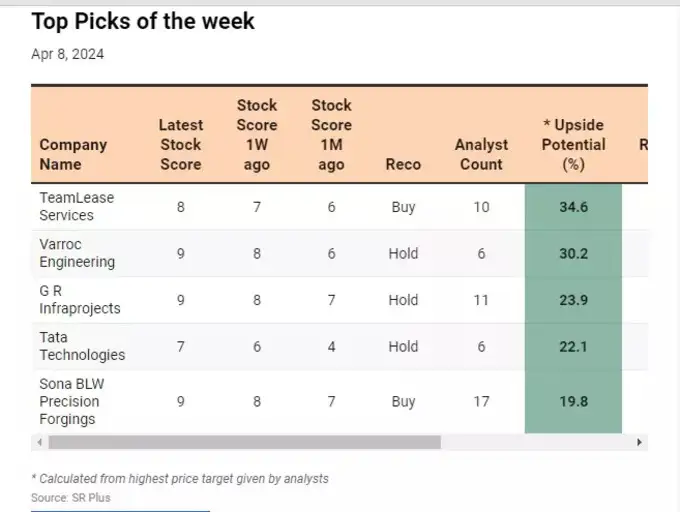Open the Tata Technologies company entry
Image resolution: width=680 pixels, height=512 pixels.
[82, 346]
